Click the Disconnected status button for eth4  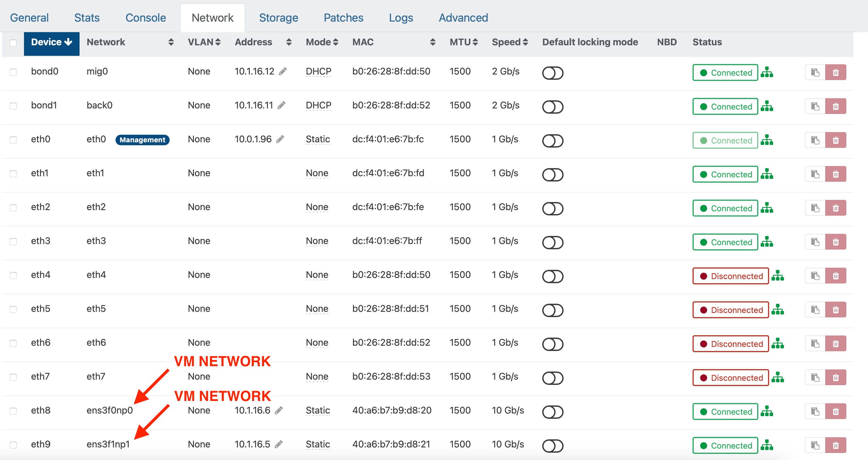coord(731,276)
